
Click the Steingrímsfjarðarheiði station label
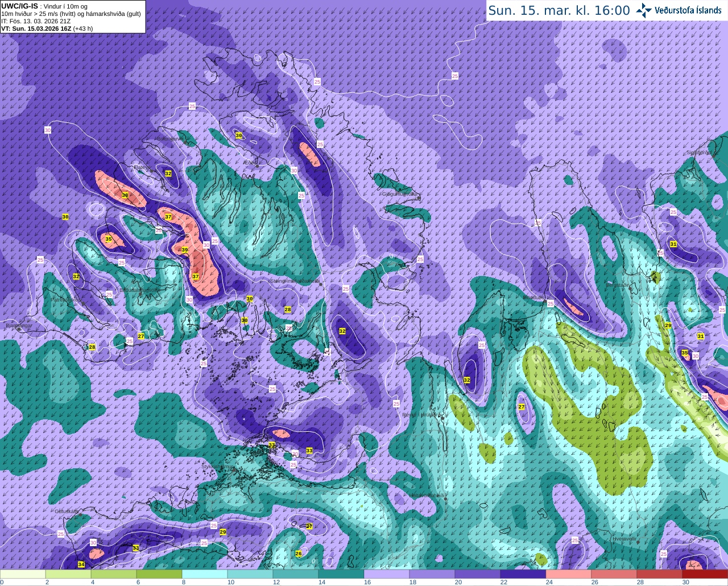[294, 280]
